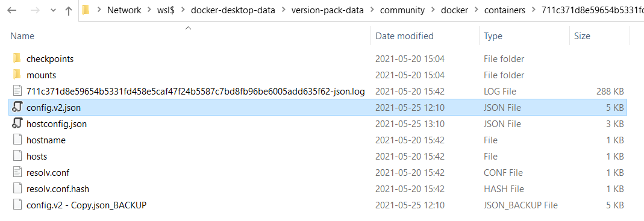Sort by the Size column header
The height and width of the screenshot is (221, 644).
(582, 36)
